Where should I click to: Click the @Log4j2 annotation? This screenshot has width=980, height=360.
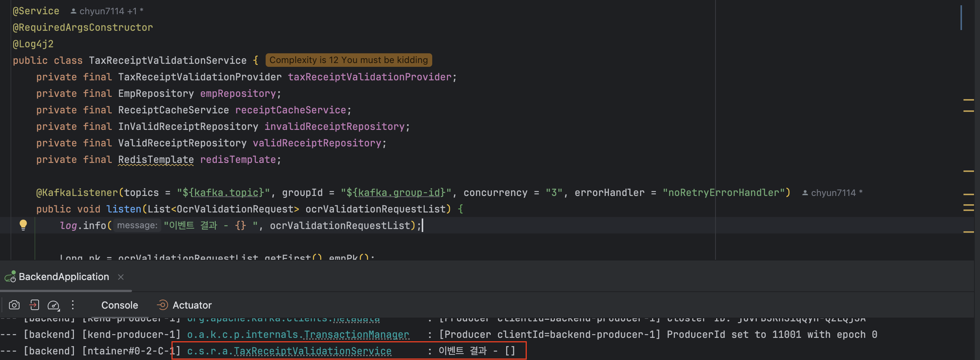tap(33, 44)
